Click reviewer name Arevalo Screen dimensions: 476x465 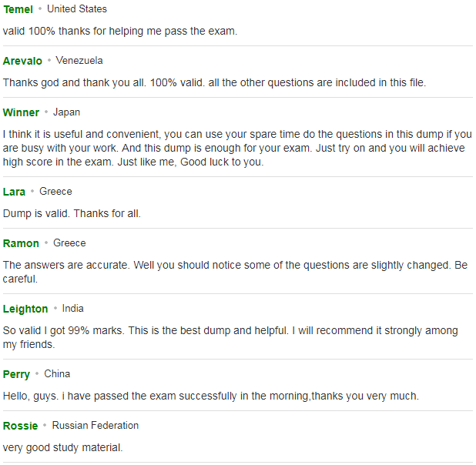click(22, 61)
